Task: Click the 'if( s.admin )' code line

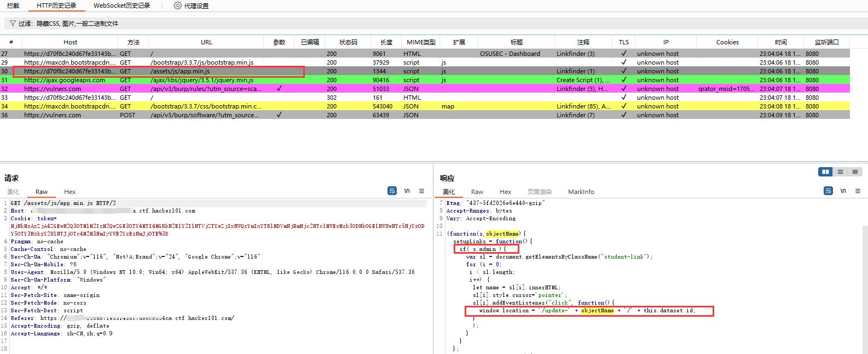Action: 483,249
